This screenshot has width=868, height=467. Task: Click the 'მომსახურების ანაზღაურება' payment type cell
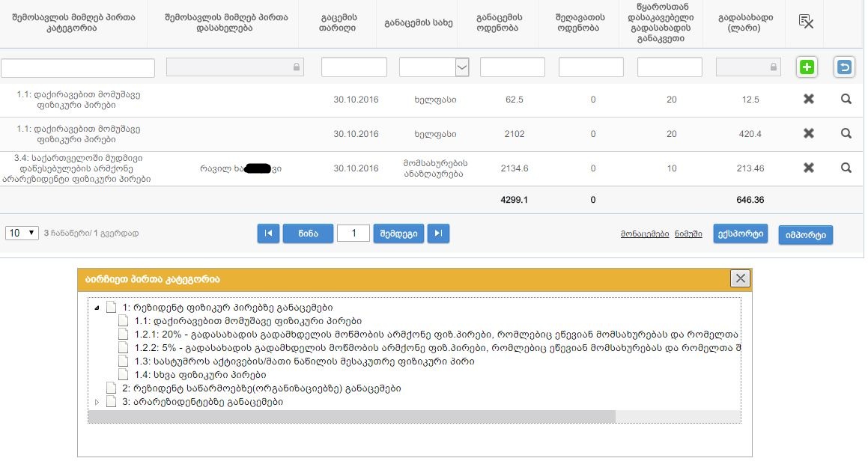pyautogui.click(x=435, y=168)
